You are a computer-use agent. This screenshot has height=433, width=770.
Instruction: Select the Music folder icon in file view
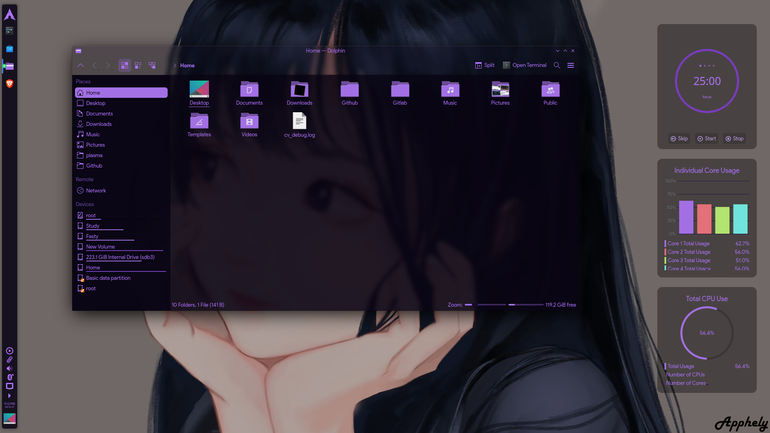(x=450, y=89)
